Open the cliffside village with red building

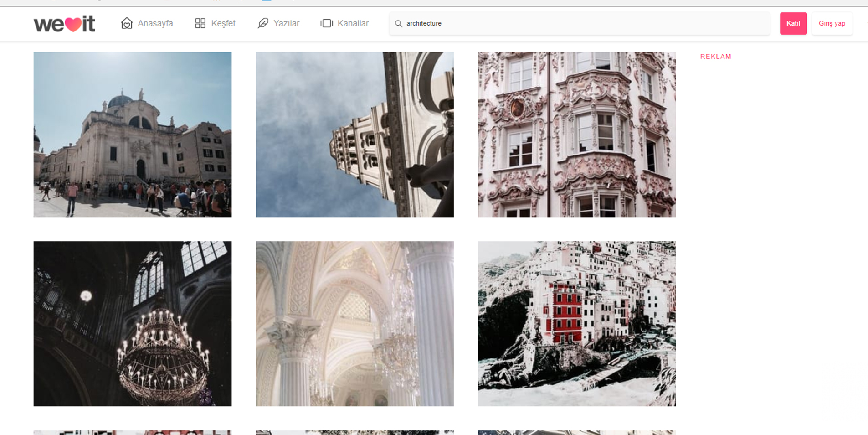click(576, 324)
